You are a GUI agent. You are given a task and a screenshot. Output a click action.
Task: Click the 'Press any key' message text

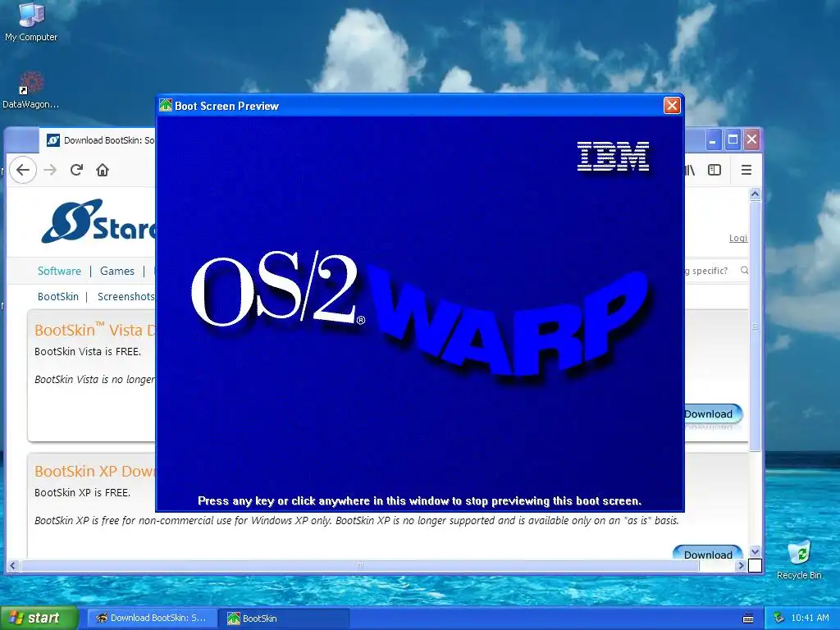(x=419, y=501)
